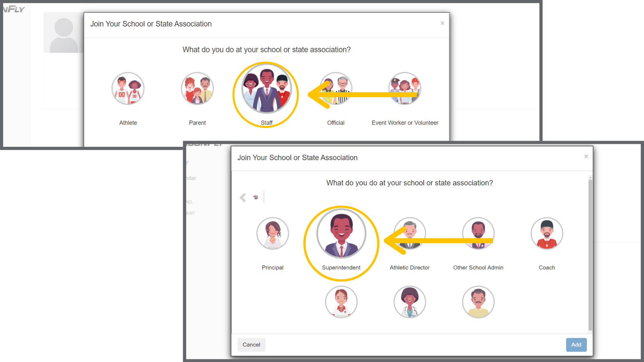Select the Coach avatar
This screenshot has height=362, width=644.
pyautogui.click(x=547, y=233)
